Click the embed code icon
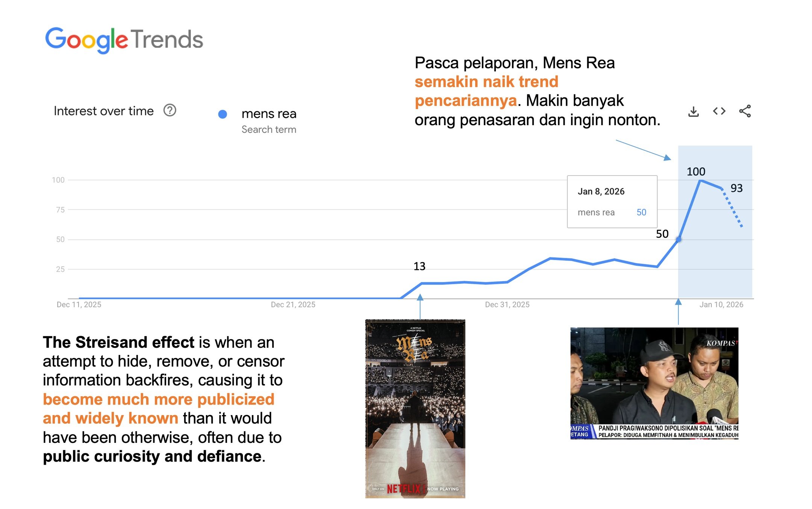The width and height of the screenshot is (812, 509). point(719,111)
